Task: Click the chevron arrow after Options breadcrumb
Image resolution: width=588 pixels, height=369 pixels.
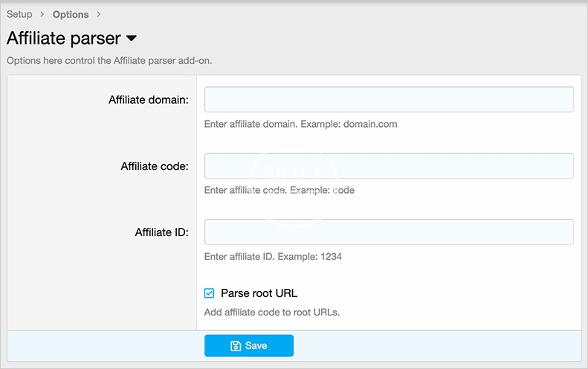Action: tap(99, 14)
